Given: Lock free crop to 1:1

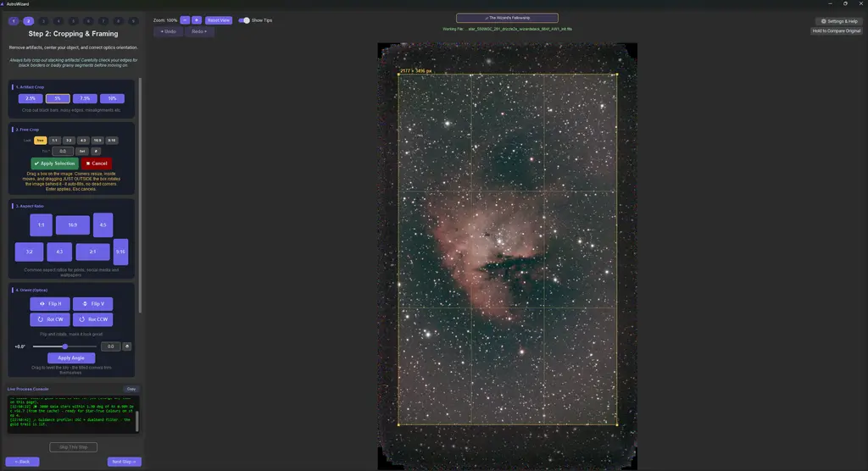Looking at the screenshot, I should coord(54,141).
